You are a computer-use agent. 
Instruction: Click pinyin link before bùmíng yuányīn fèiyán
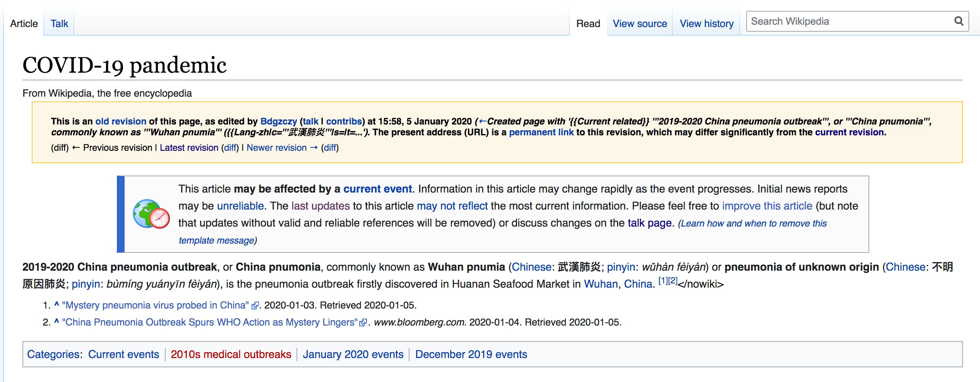pos(86,284)
